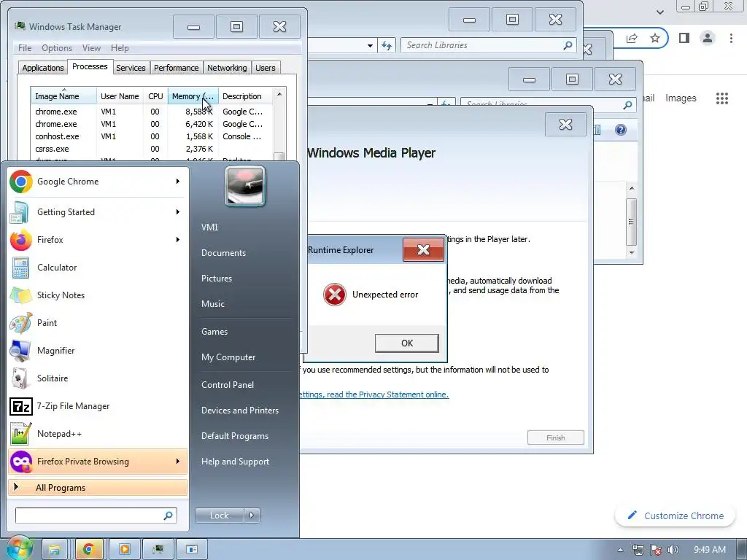747x560 pixels.
Task: Switch to Task Manager taskbar icon
Action: click(x=158, y=550)
